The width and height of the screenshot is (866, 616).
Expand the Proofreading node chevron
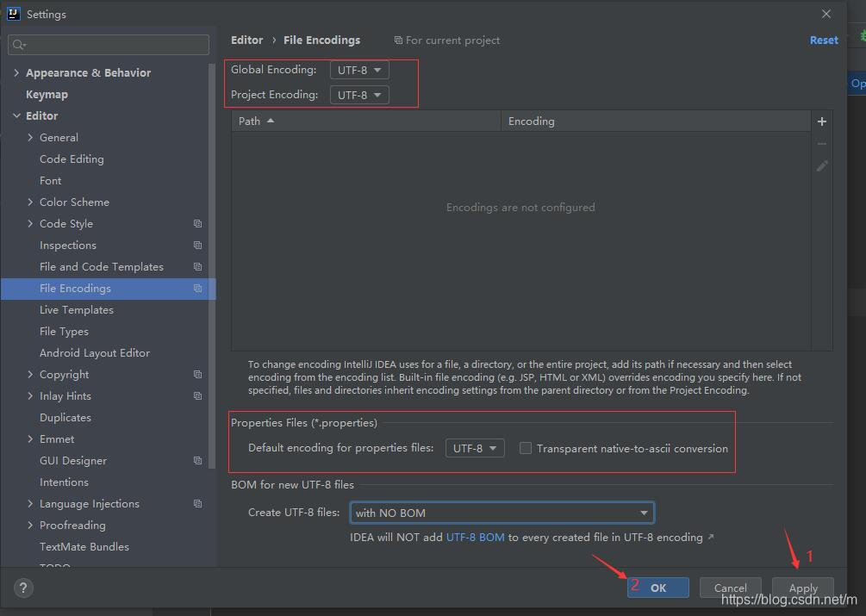[x=30, y=525]
